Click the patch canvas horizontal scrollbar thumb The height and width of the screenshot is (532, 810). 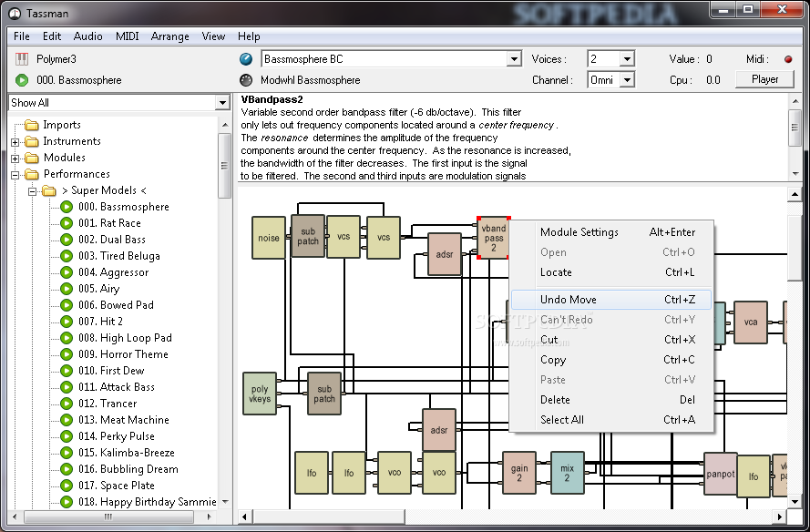pyautogui.click(x=329, y=517)
